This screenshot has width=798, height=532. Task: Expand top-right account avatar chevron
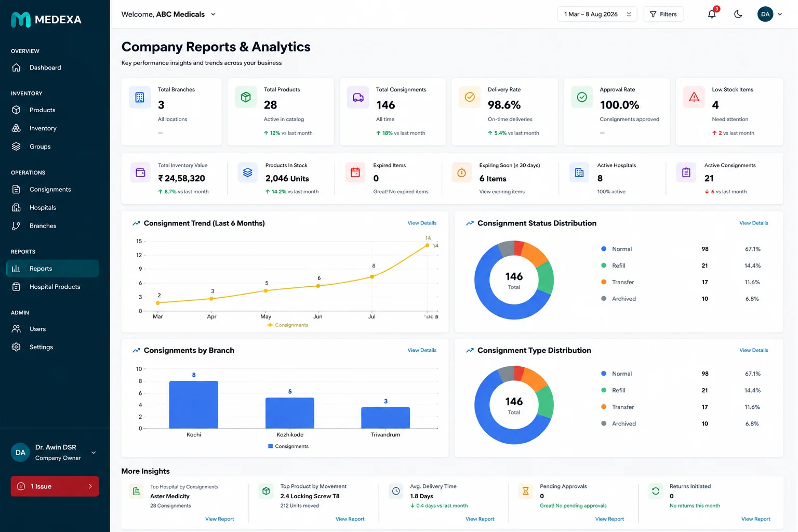click(x=780, y=14)
